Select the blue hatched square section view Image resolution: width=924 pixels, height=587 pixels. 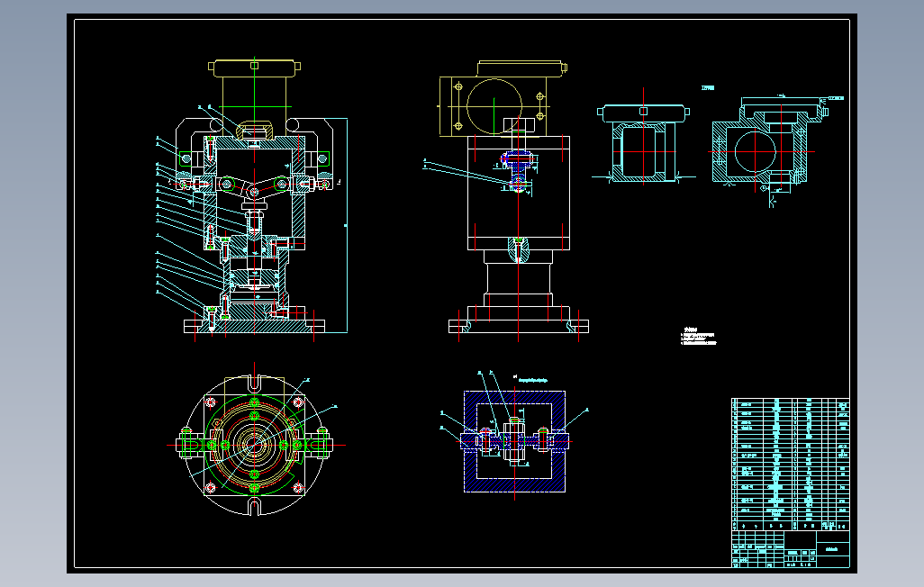point(514,441)
